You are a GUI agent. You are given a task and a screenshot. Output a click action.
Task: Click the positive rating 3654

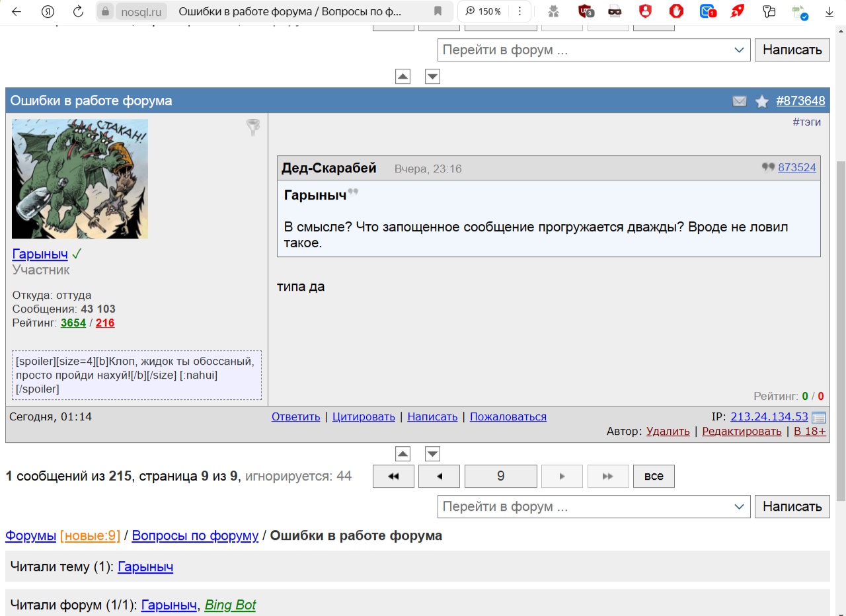73,323
